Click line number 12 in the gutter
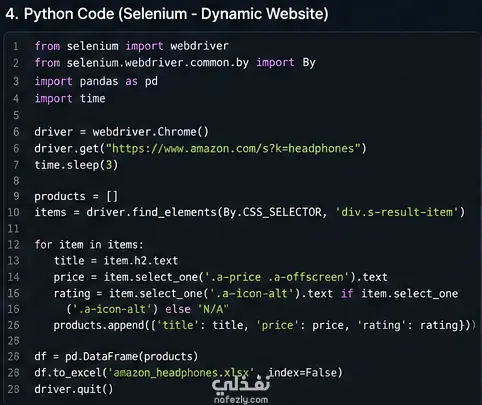482x405 pixels. [x=13, y=245]
